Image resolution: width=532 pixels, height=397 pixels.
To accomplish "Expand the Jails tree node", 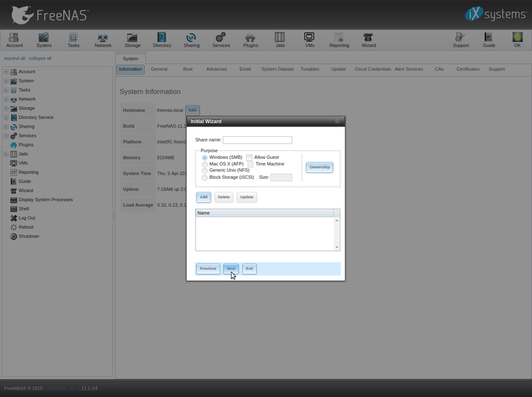I will pos(6,154).
